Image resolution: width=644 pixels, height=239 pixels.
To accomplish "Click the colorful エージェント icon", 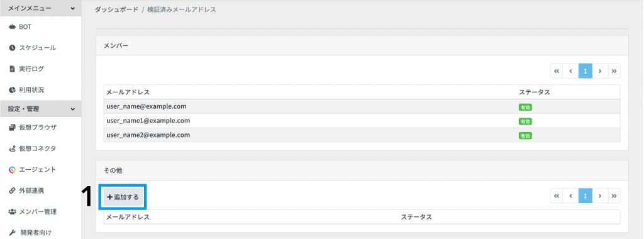I will click(12, 170).
